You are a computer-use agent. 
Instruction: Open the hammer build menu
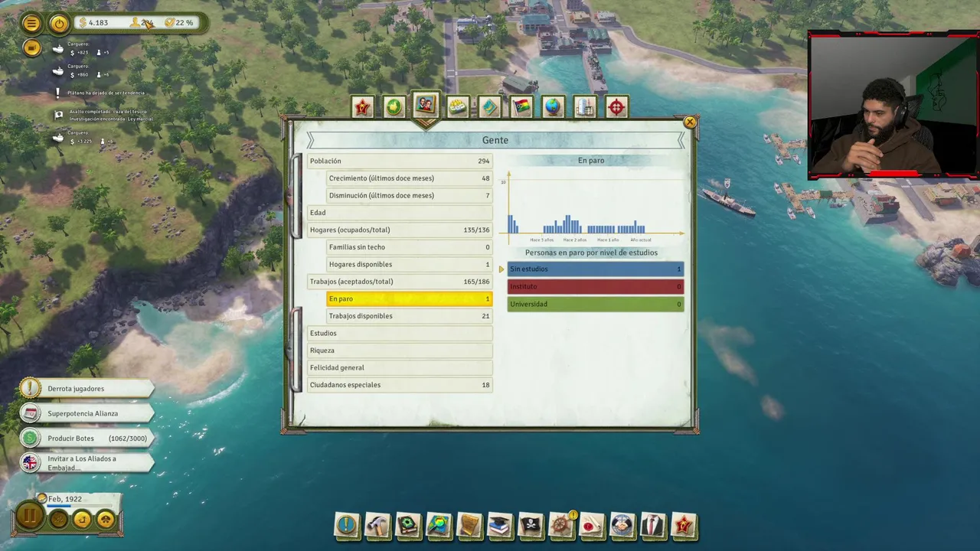[x=377, y=525]
